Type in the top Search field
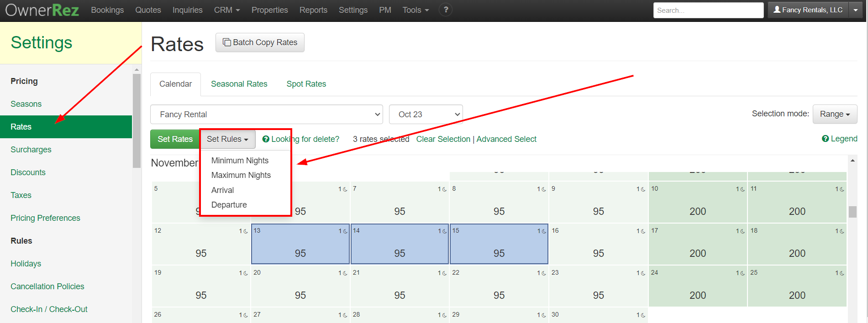 (708, 10)
